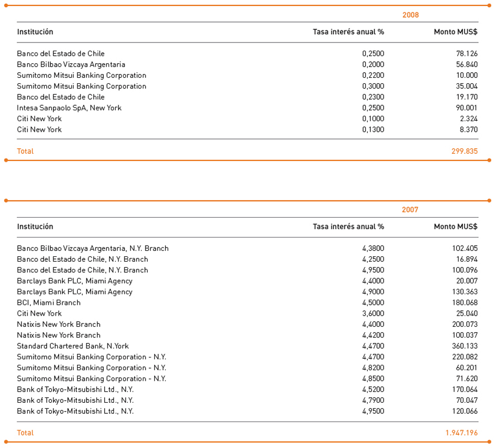Select the amount 220.082
This screenshot has height=448, width=496.
[465, 357]
